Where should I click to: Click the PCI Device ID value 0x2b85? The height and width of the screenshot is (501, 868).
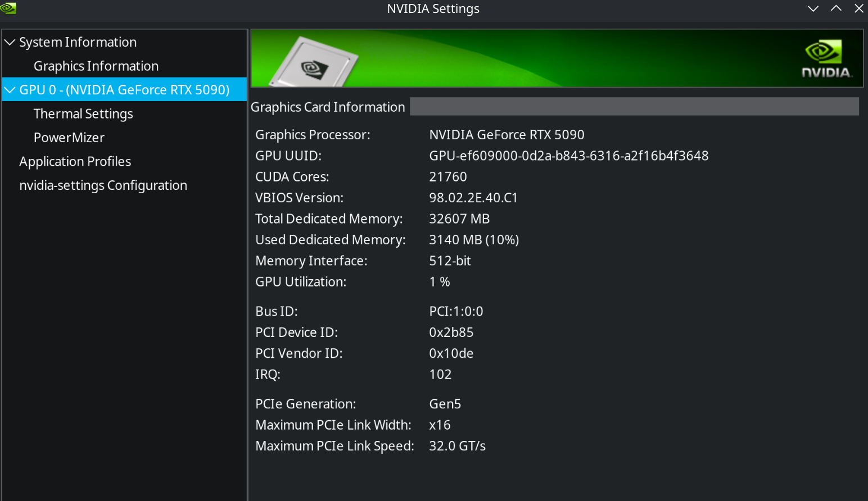pos(451,333)
